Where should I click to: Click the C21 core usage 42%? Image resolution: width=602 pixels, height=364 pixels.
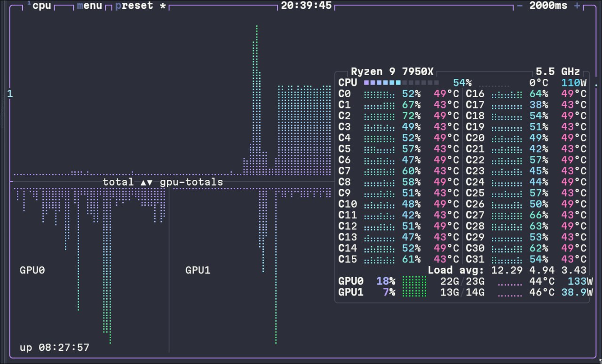[539, 149]
